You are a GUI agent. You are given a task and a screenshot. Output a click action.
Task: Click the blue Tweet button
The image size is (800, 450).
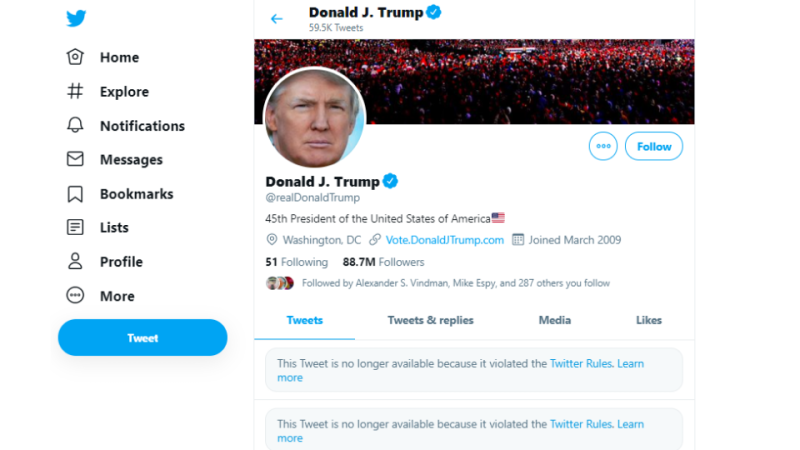[x=143, y=338]
